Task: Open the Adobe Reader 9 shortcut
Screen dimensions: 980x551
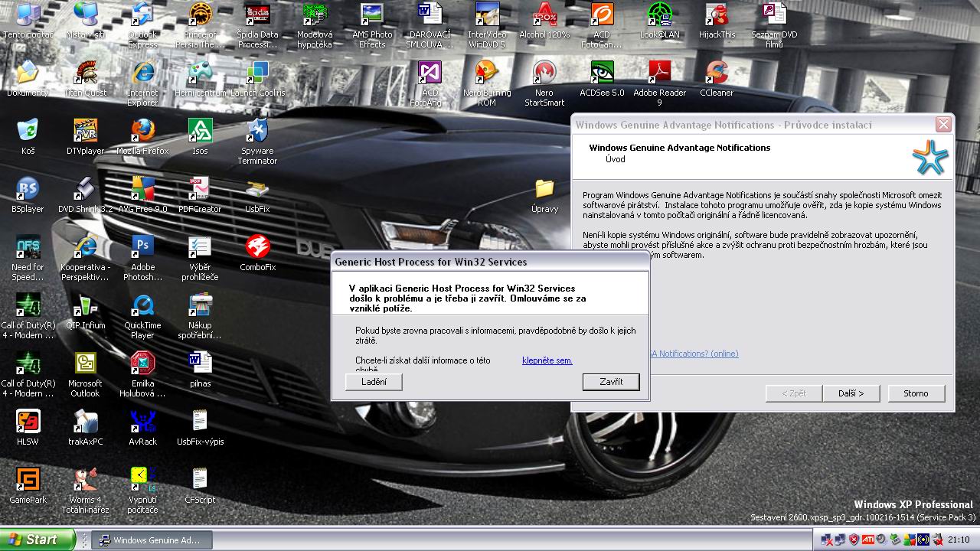Action: 659,73
